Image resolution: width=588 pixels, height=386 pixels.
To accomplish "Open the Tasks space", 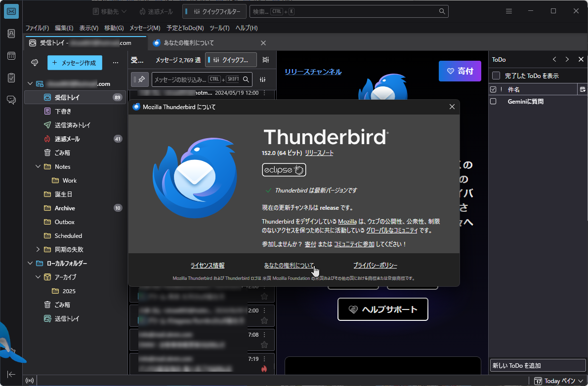I will coord(11,77).
